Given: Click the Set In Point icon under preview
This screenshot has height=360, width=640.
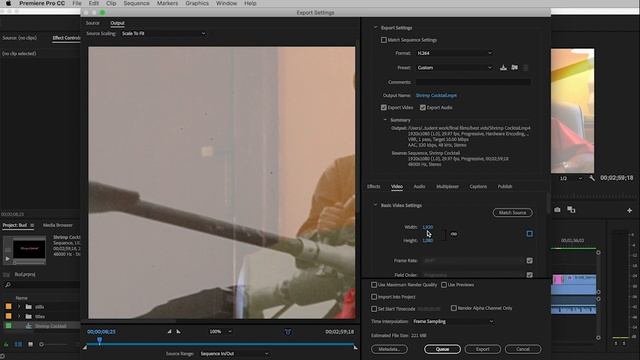Looking at the screenshot, I should (x=169, y=331).
